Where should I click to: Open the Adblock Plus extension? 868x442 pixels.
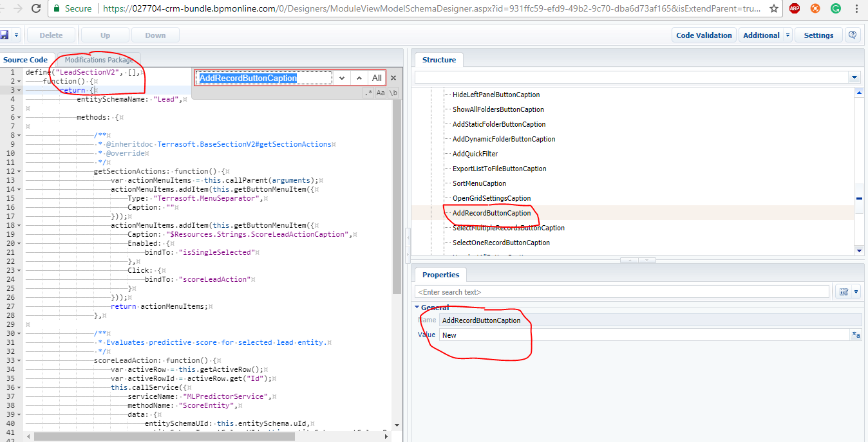[x=795, y=9]
